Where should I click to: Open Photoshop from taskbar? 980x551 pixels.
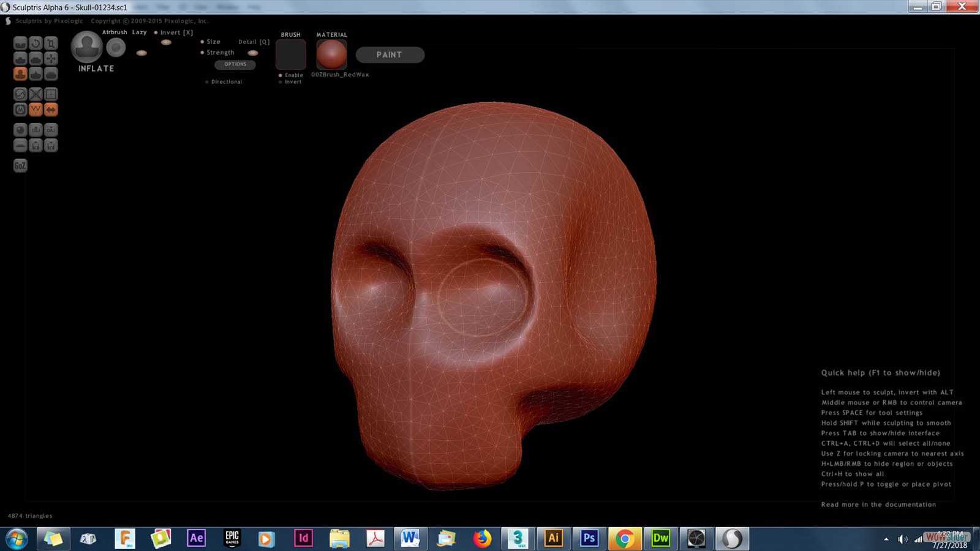[x=589, y=538]
